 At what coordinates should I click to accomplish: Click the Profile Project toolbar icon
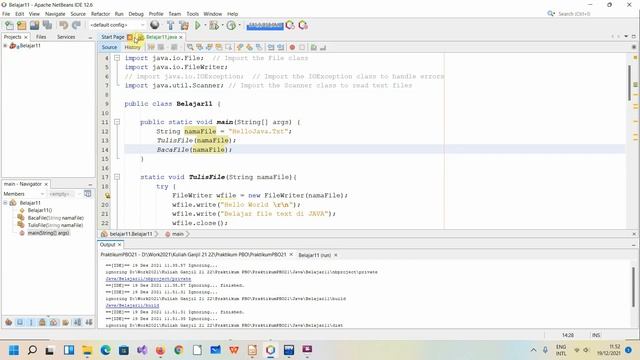point(231,25)
